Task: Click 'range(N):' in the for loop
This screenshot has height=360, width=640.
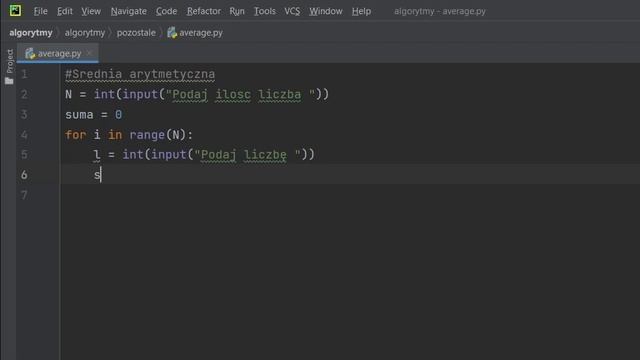Action: (161, 135)
